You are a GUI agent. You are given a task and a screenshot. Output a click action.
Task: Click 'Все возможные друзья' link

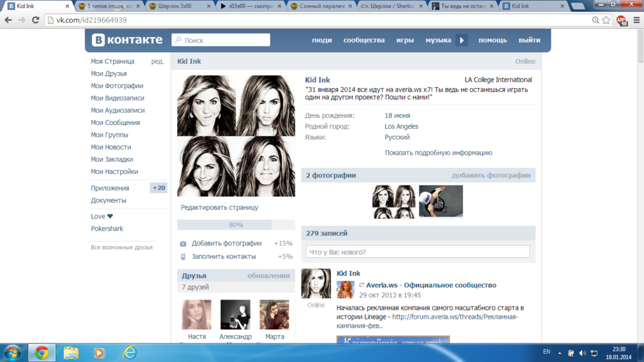(122, 247)
